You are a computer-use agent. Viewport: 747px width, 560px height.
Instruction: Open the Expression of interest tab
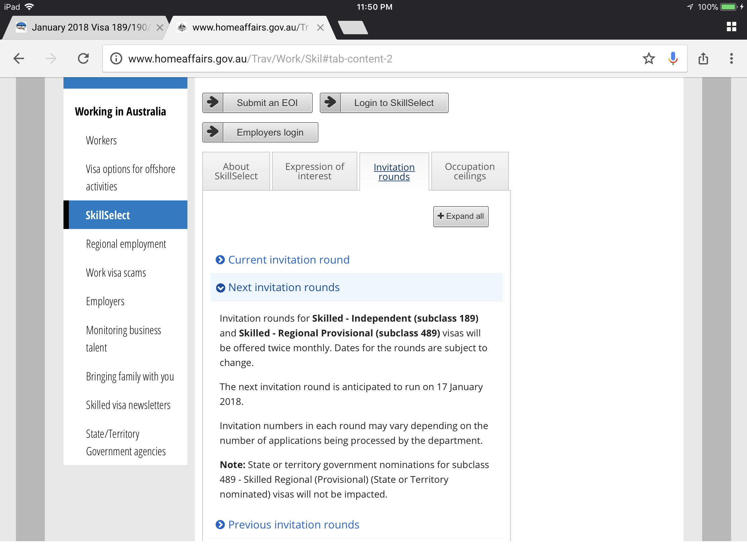click(314, 172)
